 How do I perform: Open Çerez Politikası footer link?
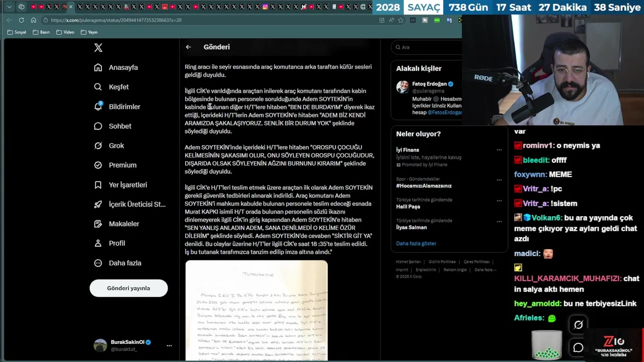pos(476,262)
